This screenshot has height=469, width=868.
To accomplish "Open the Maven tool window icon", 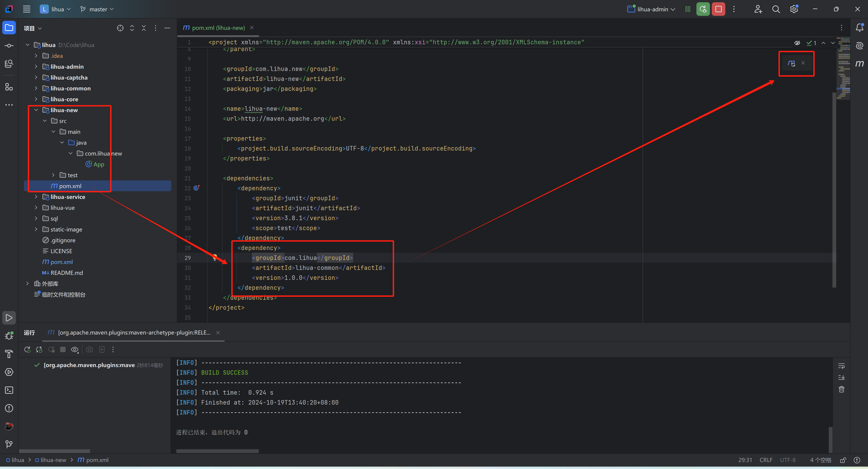I will coord(859,64).
